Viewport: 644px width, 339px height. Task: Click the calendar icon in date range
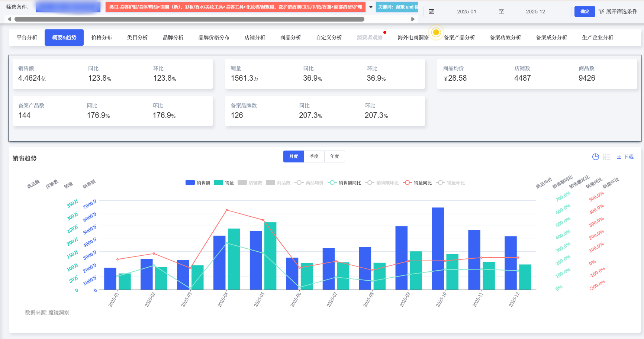click(431, 12)
